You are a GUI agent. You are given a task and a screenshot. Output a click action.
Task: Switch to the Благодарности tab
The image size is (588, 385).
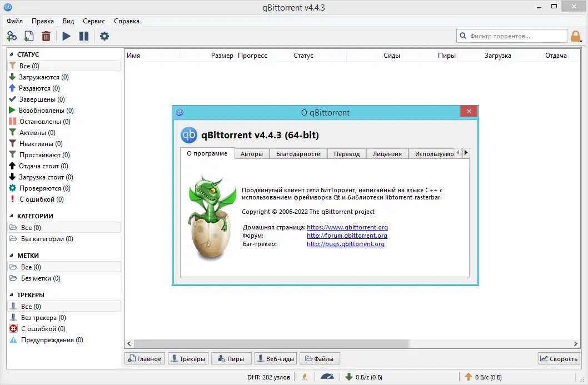point(298,154)
